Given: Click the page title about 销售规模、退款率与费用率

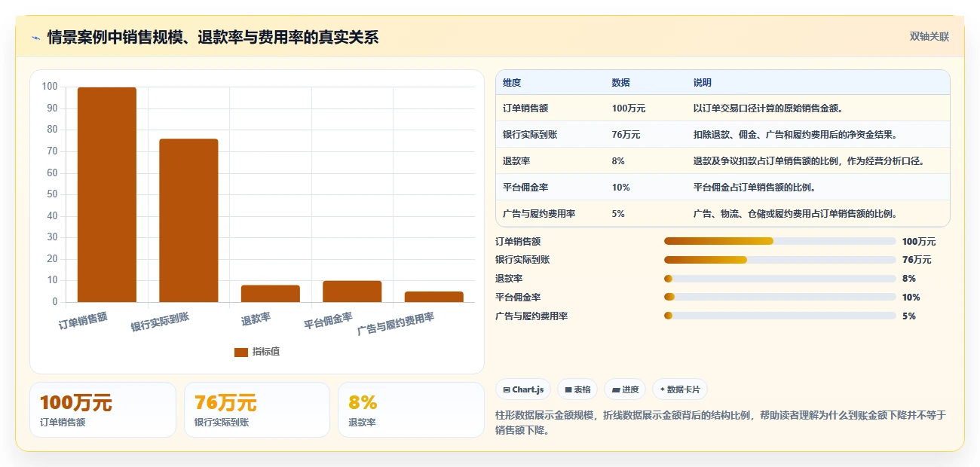Looking at the screenshot, I should [213, 37].
